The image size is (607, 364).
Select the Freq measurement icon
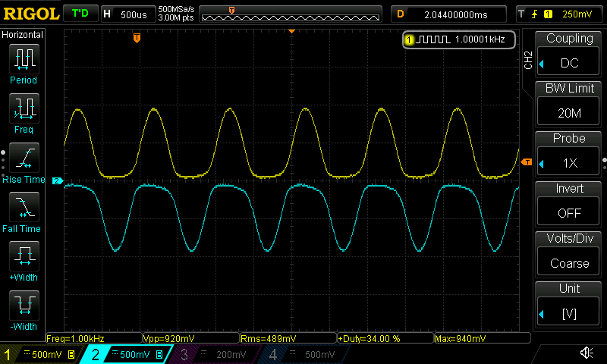(x=24, y=108)
